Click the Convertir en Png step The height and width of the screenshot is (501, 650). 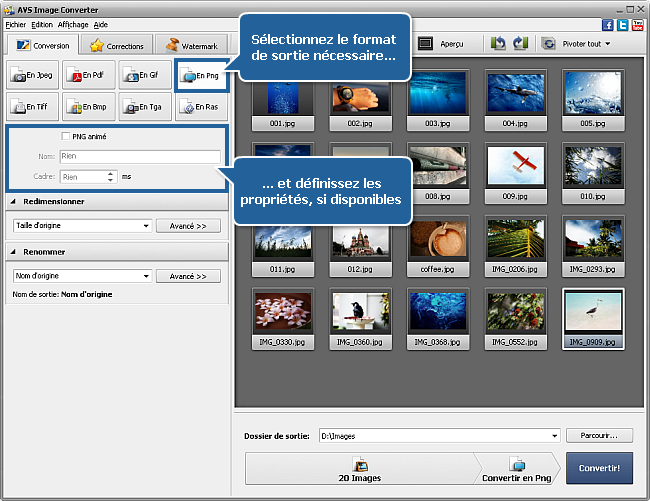click(517, 469)
